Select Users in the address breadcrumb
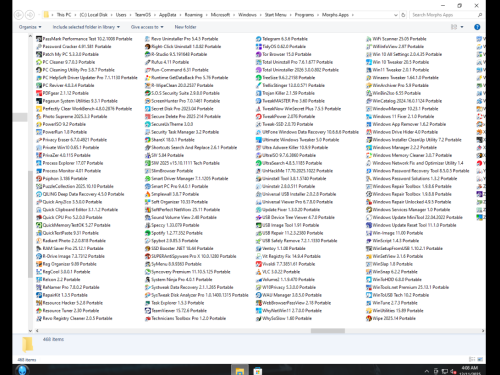 [121, 15]
